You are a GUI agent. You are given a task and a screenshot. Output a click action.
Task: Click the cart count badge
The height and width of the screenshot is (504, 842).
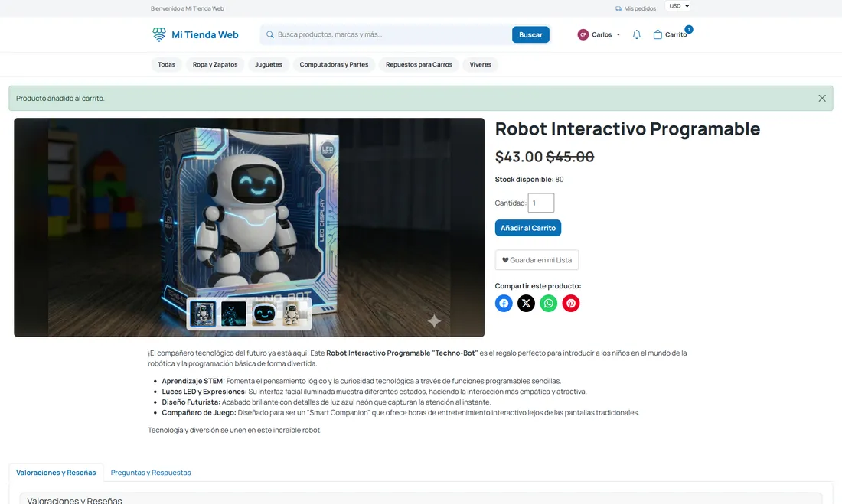[688, 30]
